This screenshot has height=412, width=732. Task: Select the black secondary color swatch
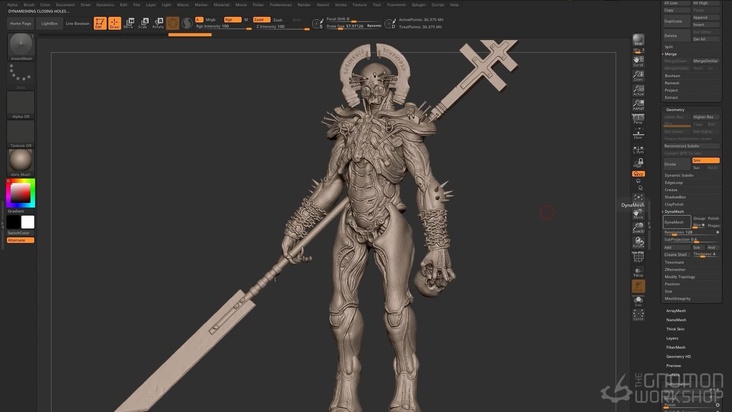pyautogui.click(x=14, y=222)
